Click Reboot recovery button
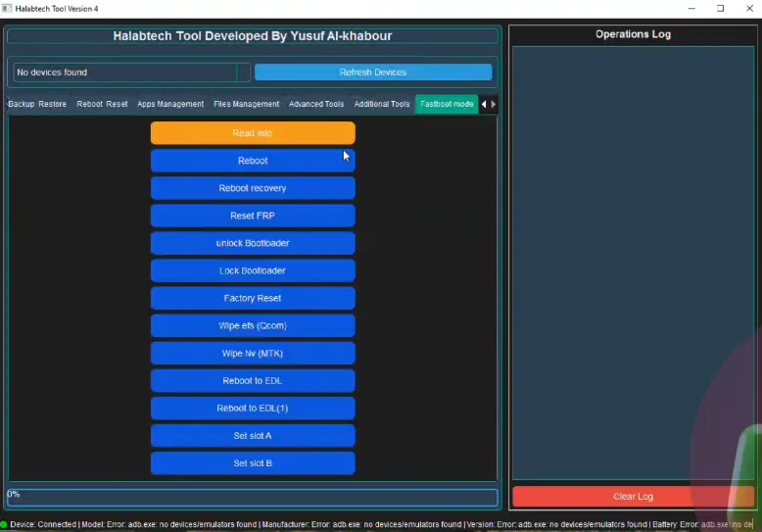The image size is (762, 532). click(253, 188)
